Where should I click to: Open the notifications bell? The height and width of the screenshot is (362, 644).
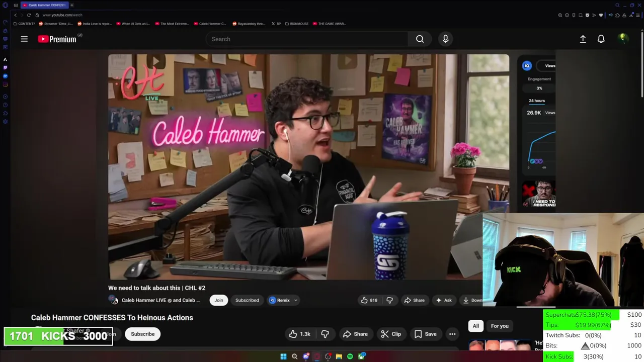(x=601, y=39)
